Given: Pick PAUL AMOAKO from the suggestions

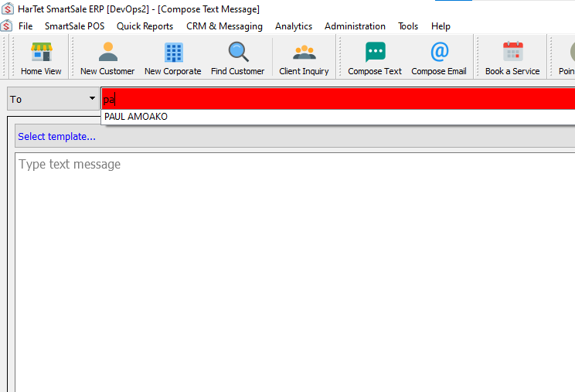Looking at the screenshot, I should pos(136,117).
